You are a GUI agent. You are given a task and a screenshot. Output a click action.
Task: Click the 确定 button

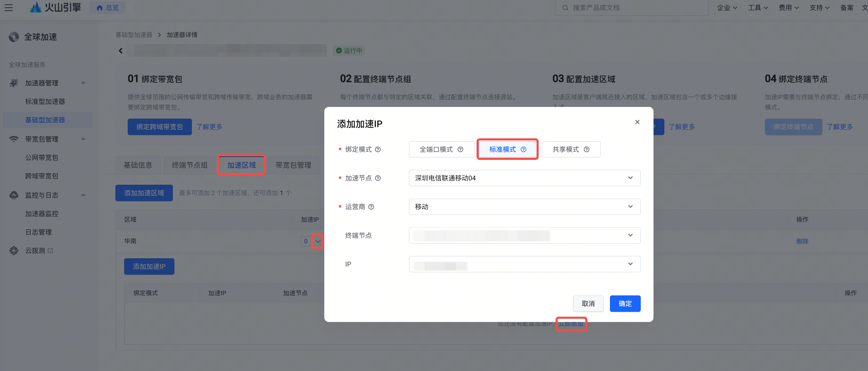click(625, 304)
